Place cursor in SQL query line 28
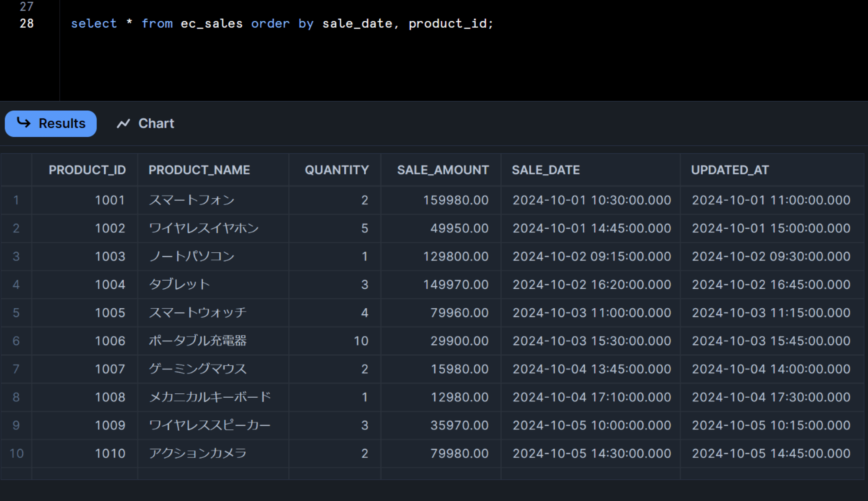The image size is (868, 501). coord(282,23)
